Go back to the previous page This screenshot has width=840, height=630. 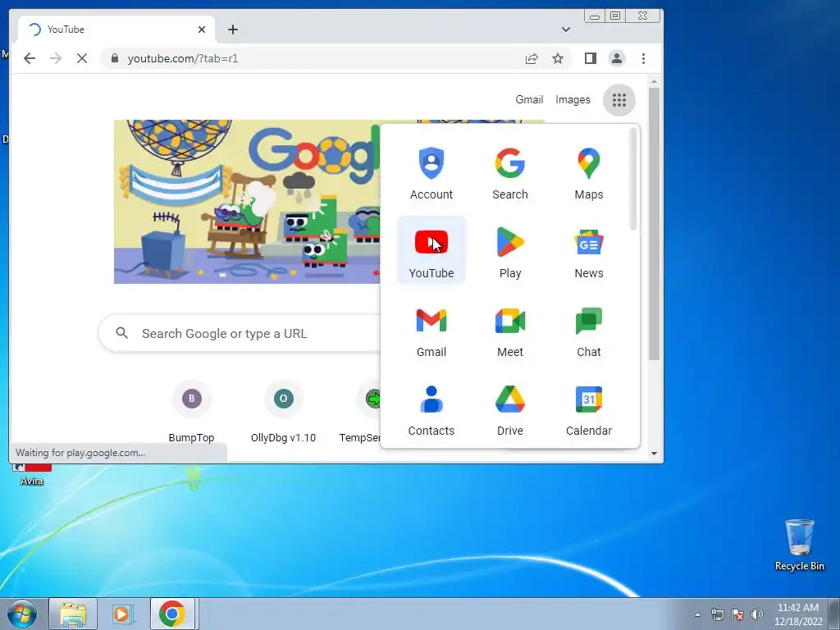pos(30,58)
